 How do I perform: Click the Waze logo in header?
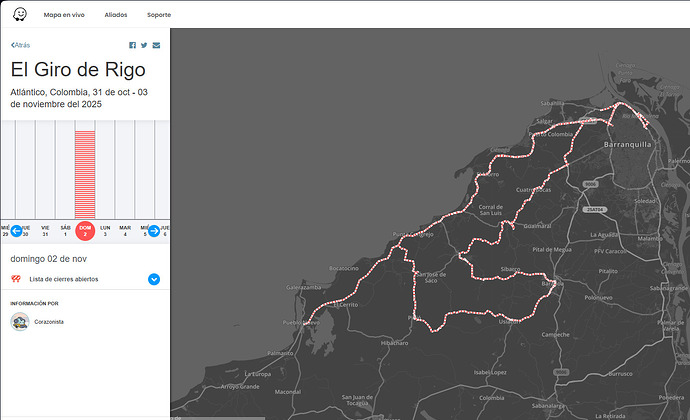point(20,14)
